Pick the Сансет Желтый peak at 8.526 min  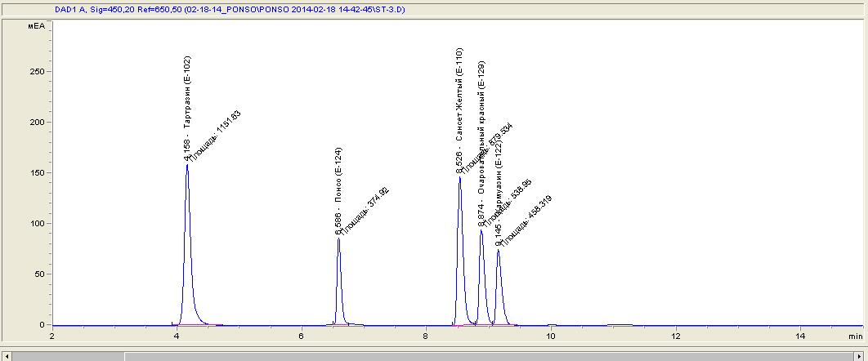[459, 177]
